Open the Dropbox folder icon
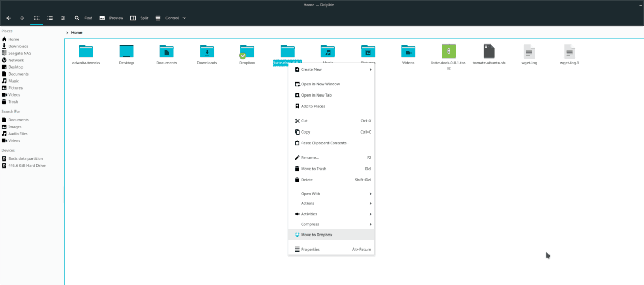644x285 pixels. tap(247, 52)
